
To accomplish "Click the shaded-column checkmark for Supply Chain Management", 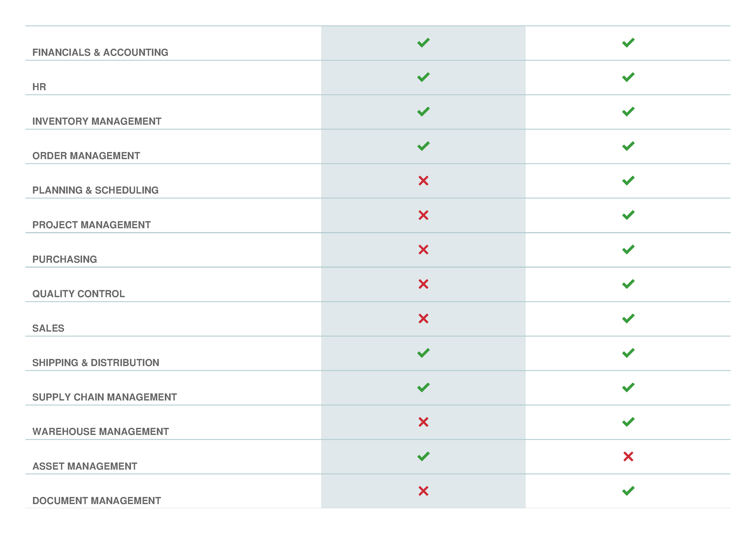I will [423, 388].
